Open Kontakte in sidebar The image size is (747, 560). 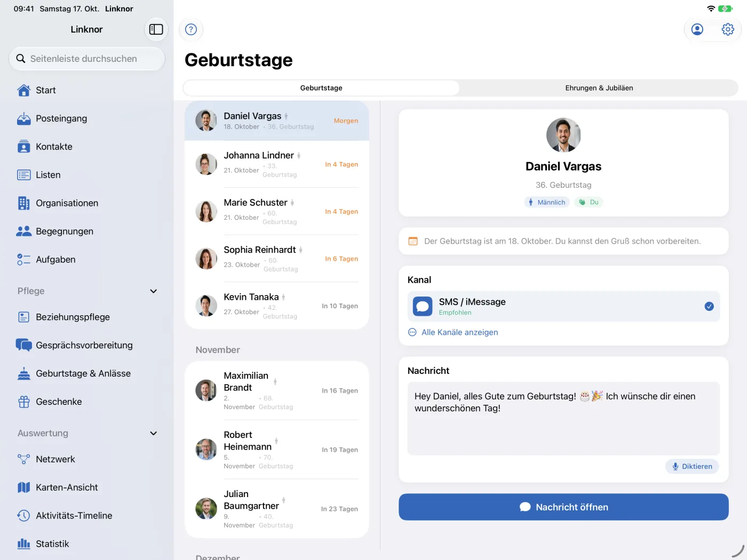pyautogui.click(x=87, y=147)
